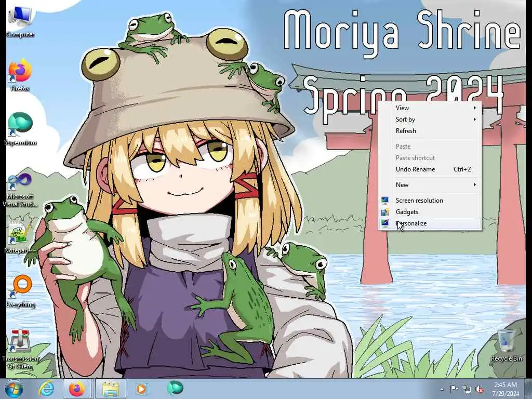Expand the New submenu
The width and height of the screenshot is (532, 399).
point(430,185)
